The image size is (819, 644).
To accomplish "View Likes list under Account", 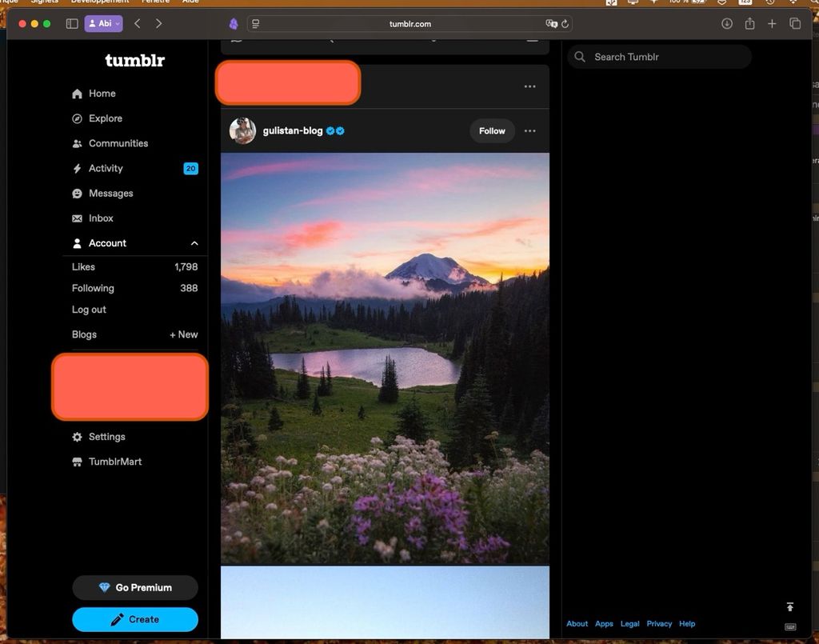I will [84, 266].
